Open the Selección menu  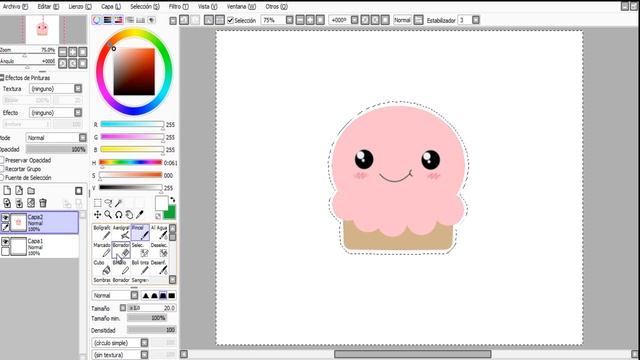[x=145, y=7]
